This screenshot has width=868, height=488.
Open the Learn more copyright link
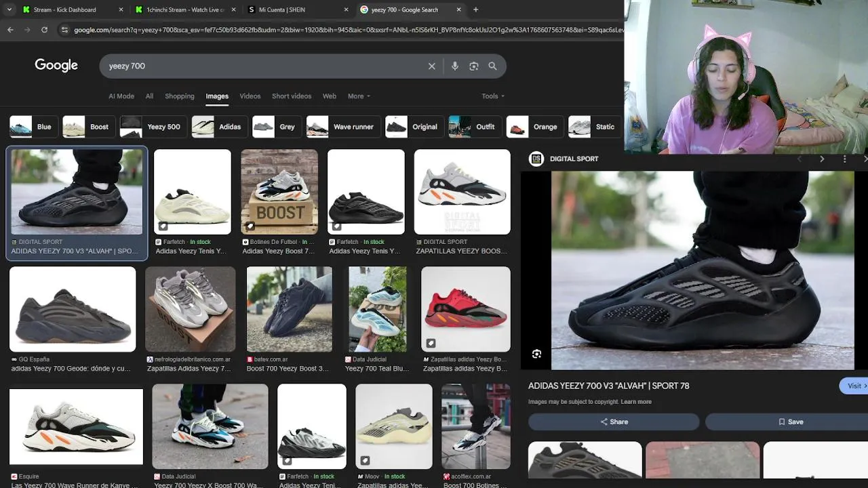[636, 402]
